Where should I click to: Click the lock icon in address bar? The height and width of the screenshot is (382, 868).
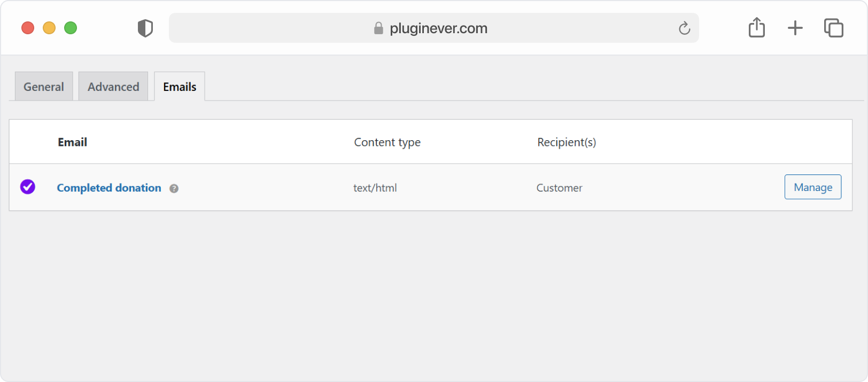[378, 28]
